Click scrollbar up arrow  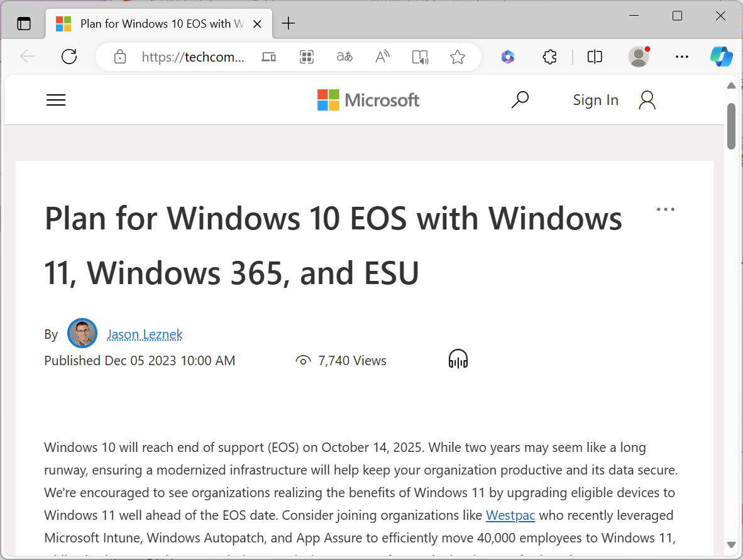point(731,85)
